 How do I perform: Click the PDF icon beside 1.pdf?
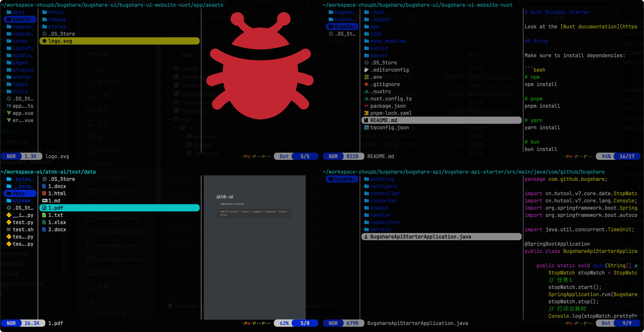click(44, 208)
